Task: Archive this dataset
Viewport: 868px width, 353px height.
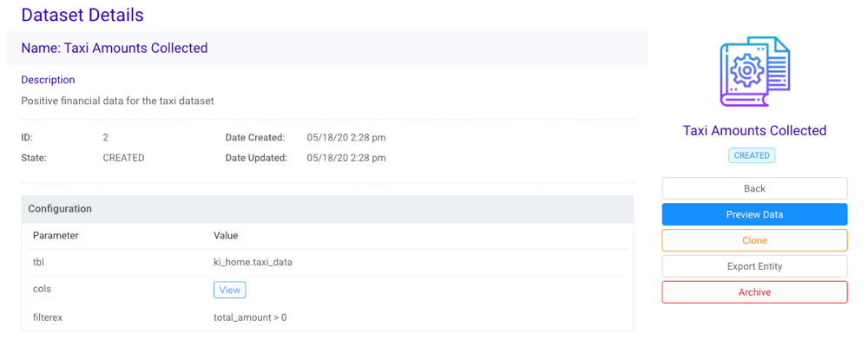Action: (754, 292)
